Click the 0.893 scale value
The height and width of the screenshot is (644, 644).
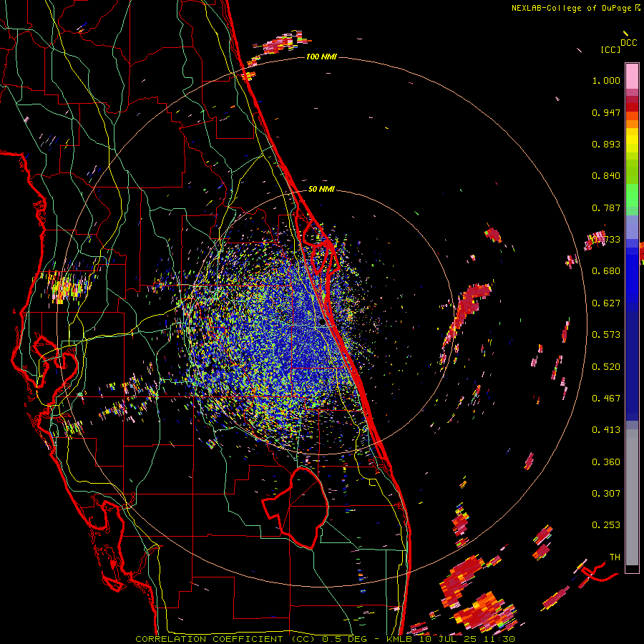click(x=606, y=144)
